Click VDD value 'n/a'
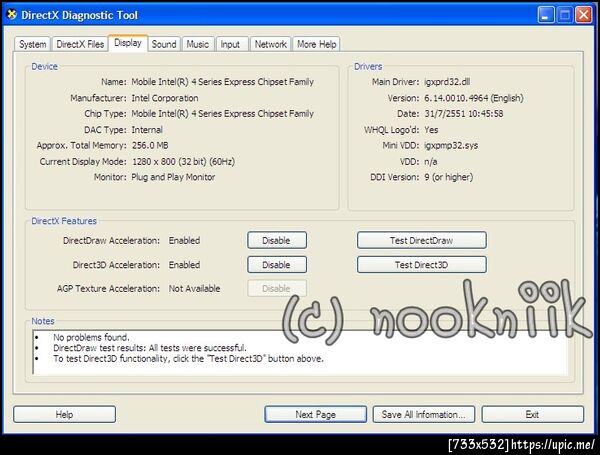 [x=430, y=161]
